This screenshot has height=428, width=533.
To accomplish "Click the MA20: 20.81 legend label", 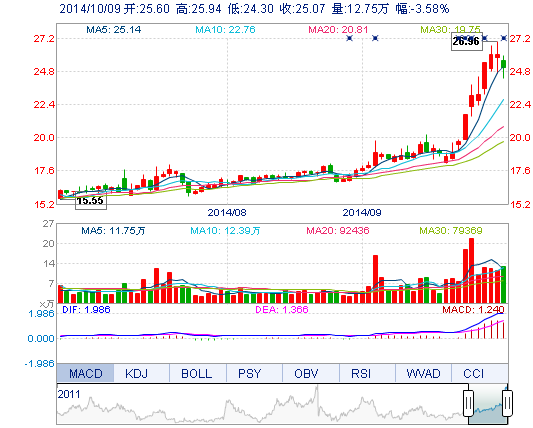I will tap(338, 30).
